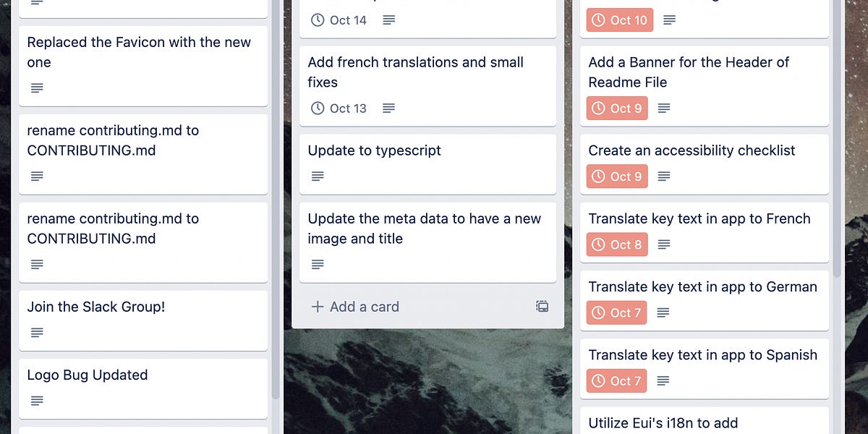Screen dimensions: 868x434
Task: Click description icon on "Logo Bug Updated" card
Action: [x=37, y=400]
